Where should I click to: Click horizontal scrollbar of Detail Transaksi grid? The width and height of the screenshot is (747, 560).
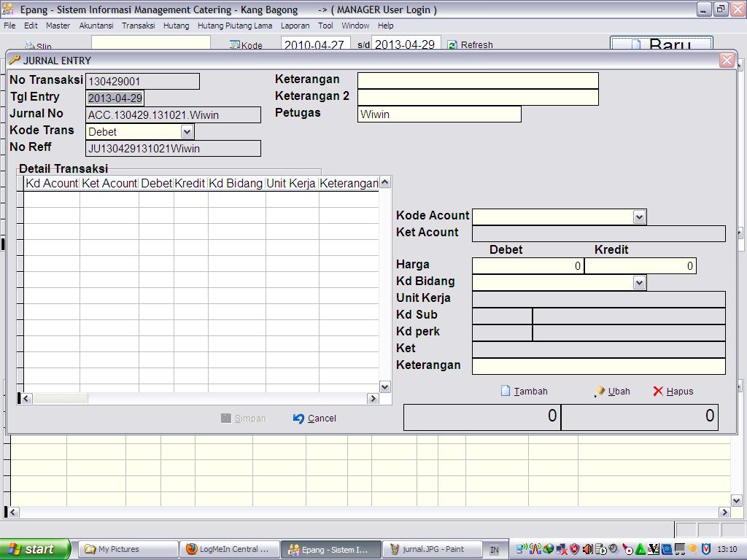tap(198, 398)
